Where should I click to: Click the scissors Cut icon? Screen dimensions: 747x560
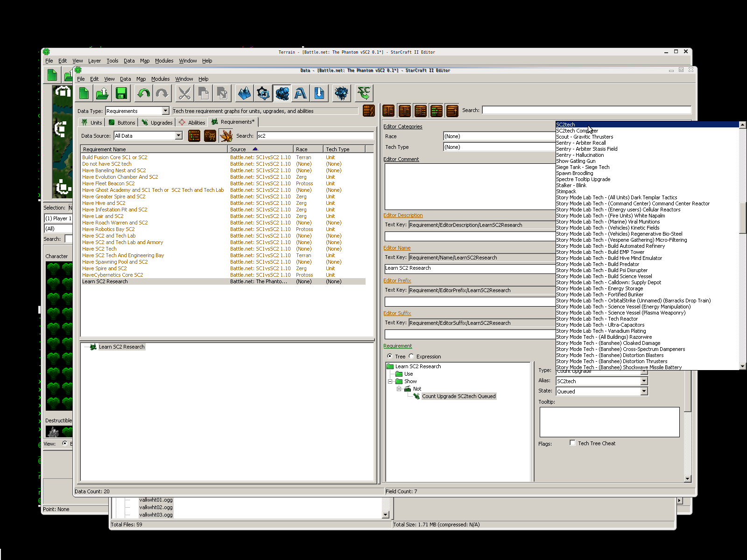coord(184,94)
